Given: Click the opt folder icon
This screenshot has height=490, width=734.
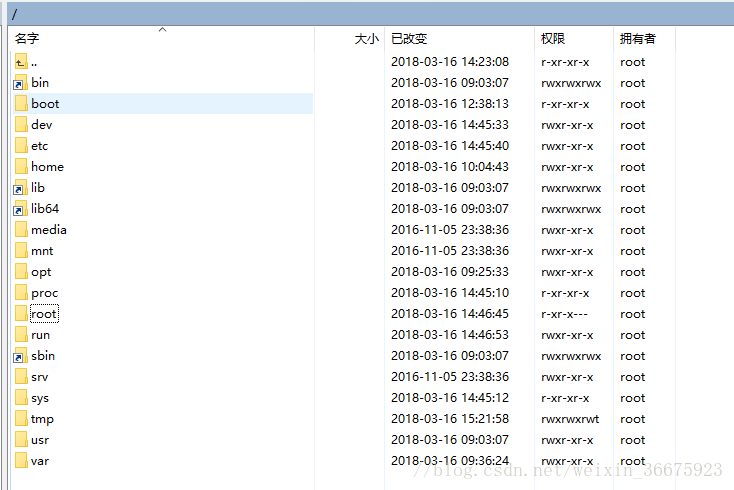Looking at the screenshot, I should (21, 272).
